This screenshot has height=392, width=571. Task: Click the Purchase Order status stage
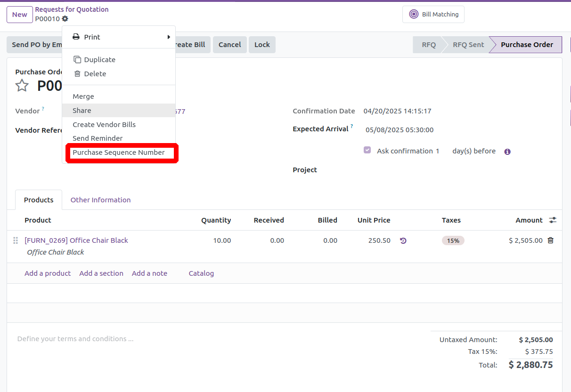(x=527, y=45)
